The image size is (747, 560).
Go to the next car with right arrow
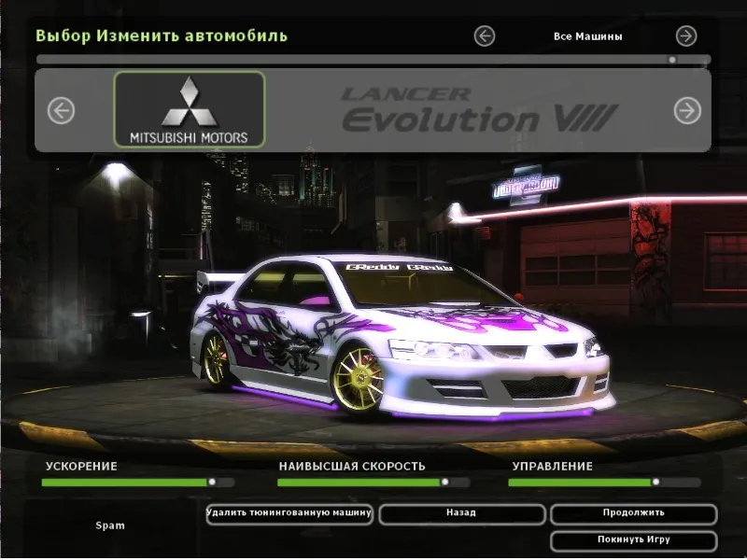tap(687, 111)
